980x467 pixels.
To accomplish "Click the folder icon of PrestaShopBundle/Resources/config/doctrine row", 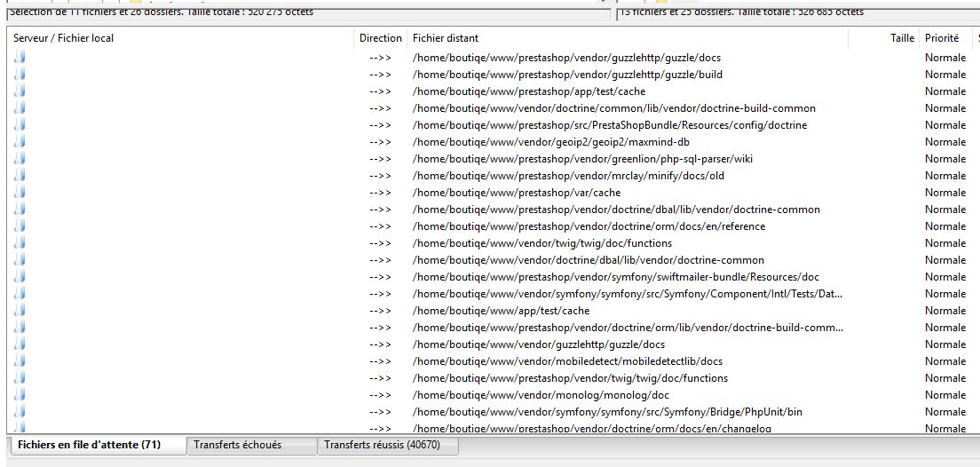I will (20, 125).
